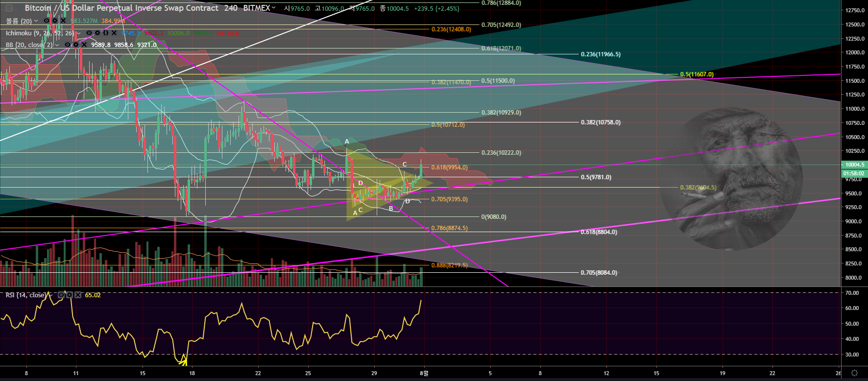Expand the Ichimoku indicator options arrow
868x381 pixels.
[79, 33]
